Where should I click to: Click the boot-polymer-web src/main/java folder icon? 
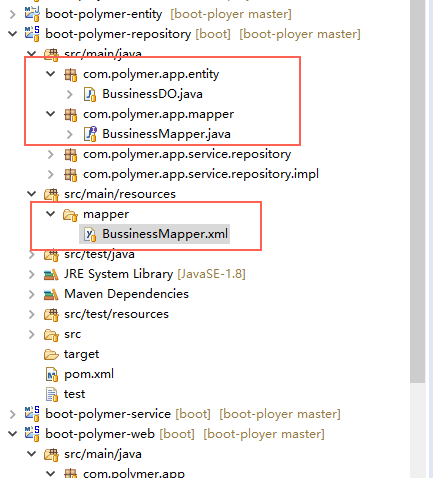(51, 454)
